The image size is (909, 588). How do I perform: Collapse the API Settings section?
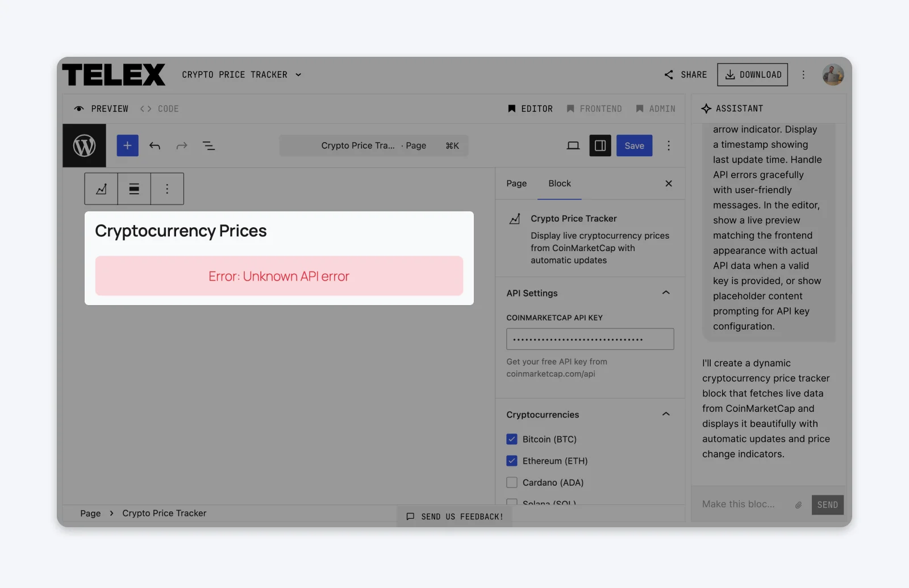(665, 292)
